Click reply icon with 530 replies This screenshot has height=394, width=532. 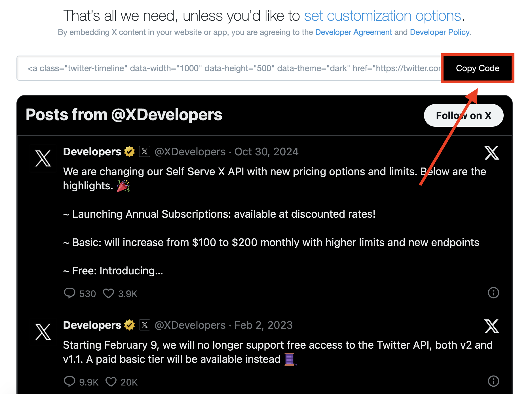tap(69, 293)
